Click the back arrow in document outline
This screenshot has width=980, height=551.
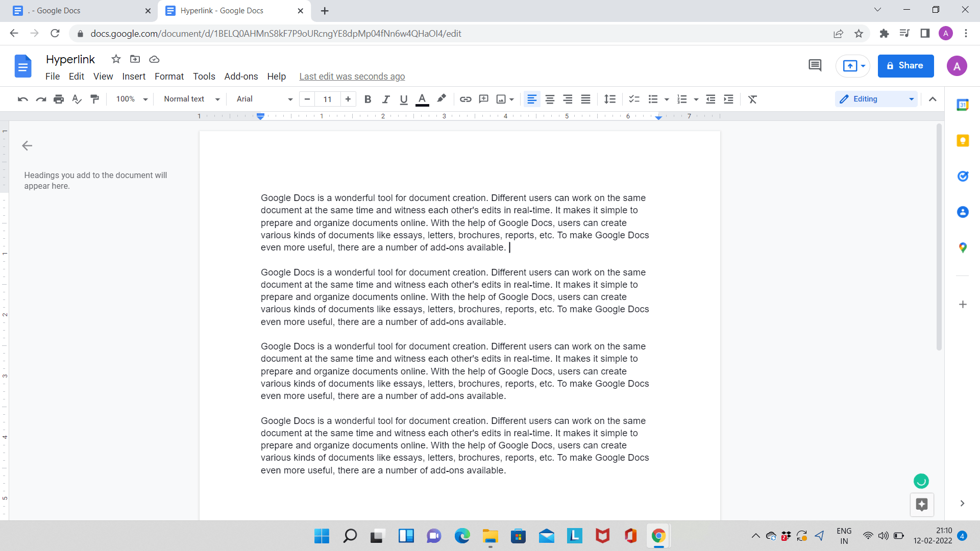point(27,145)
